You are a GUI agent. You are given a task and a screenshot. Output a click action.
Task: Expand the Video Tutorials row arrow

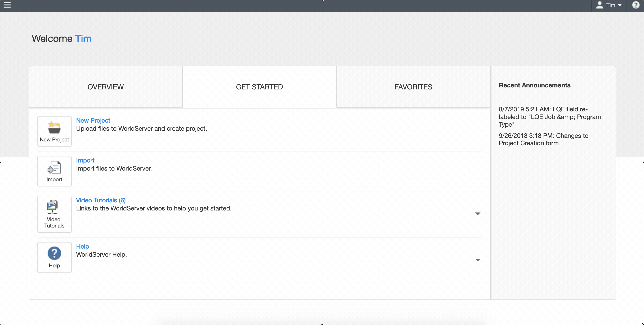(477, 214)
